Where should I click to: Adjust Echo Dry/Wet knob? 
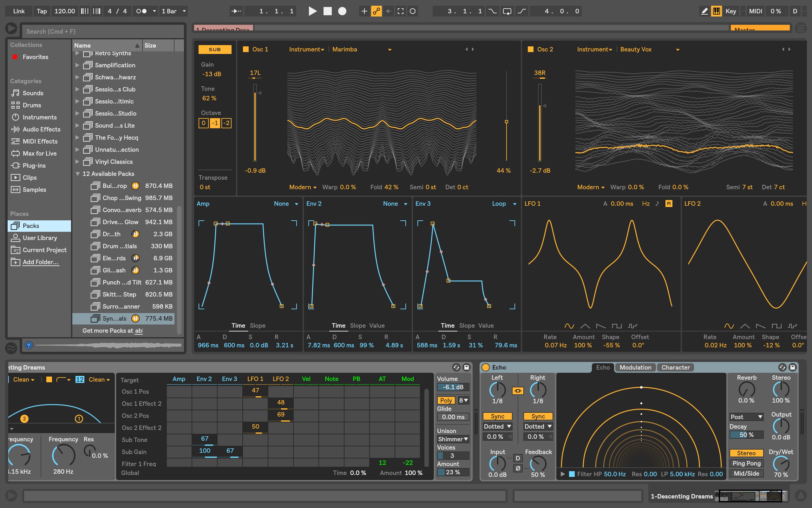point(781,464)
